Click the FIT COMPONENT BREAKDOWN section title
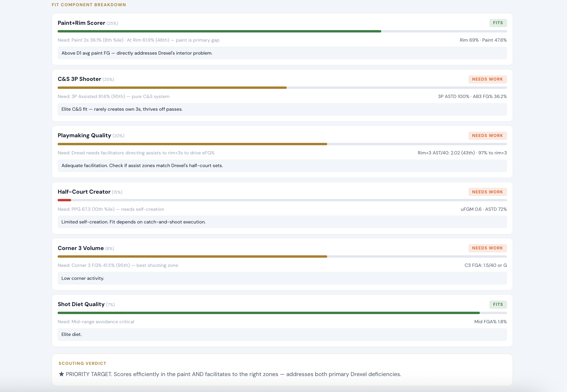This screenshot has height=392, width=567. pos(89,5)
